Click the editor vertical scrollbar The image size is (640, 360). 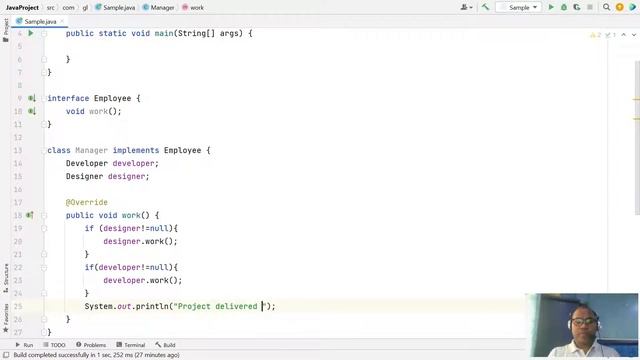tap(637, 137)
